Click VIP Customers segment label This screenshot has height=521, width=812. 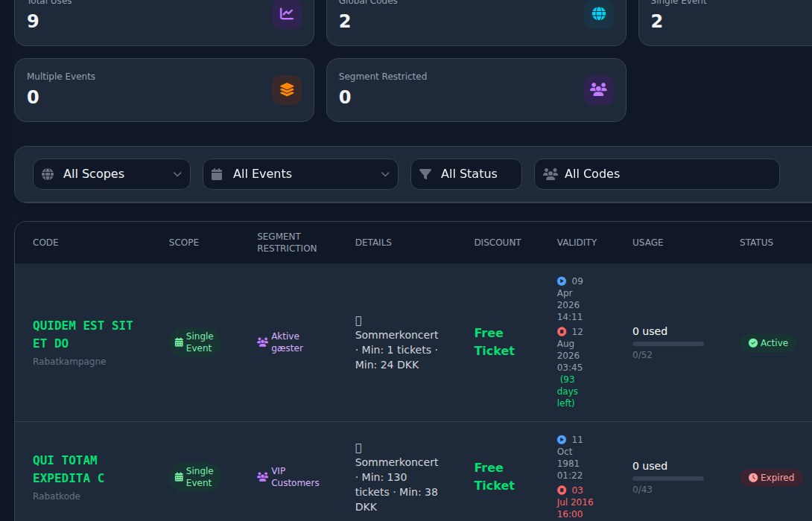click(295, 477)
